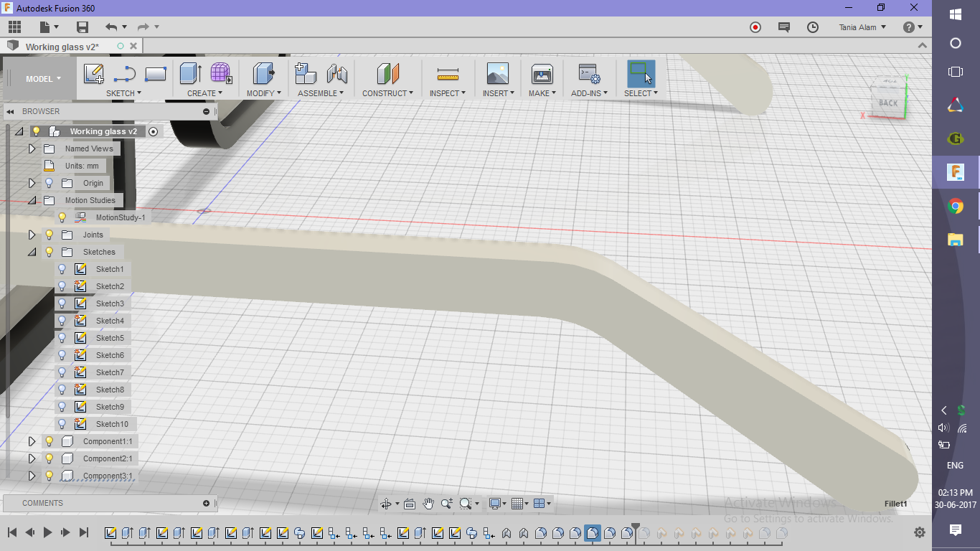Choose the Rectangle sketch tool icon

(x=156, y=73)
